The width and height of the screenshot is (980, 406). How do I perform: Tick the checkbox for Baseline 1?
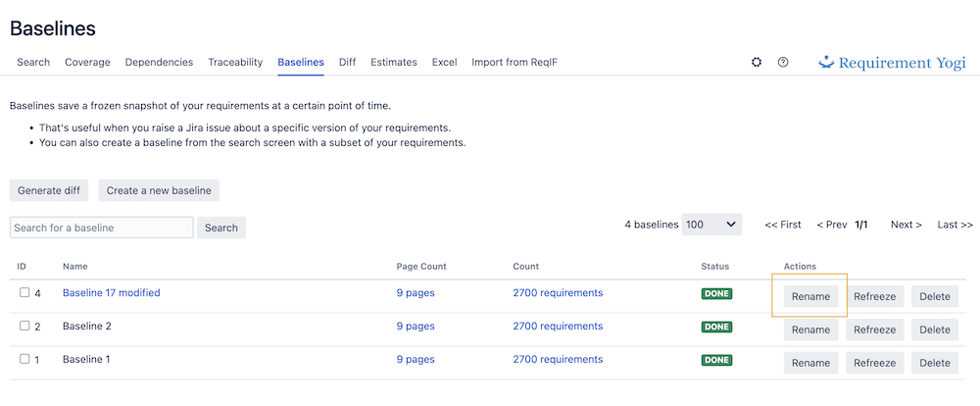(25, 360)
